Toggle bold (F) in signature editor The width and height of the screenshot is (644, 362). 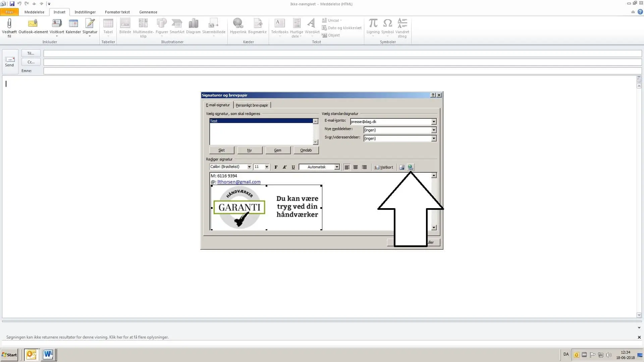(x=276, y=167)
